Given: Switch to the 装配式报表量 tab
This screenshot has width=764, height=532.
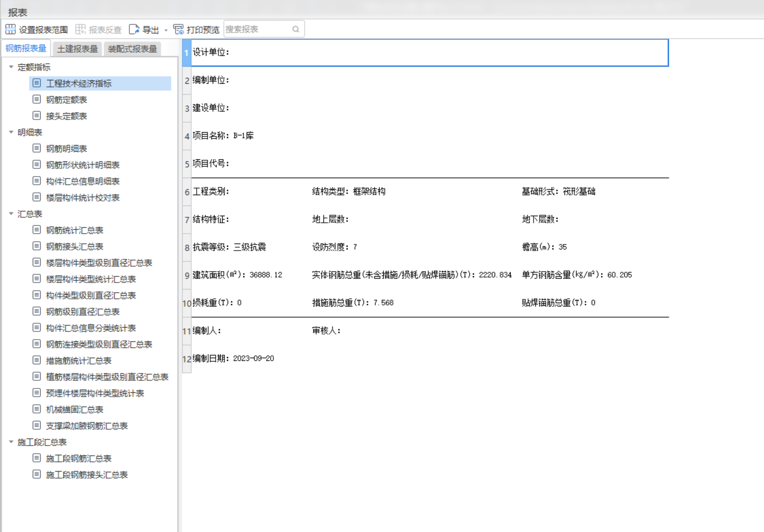Looking at the screenshot, I should coord(133,49).
